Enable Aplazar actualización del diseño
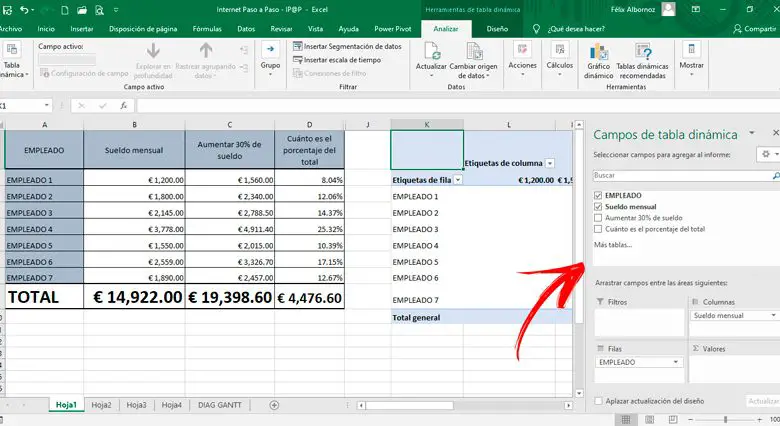Image resolution: width=780 pixels, height=426 pixels. 598,399
